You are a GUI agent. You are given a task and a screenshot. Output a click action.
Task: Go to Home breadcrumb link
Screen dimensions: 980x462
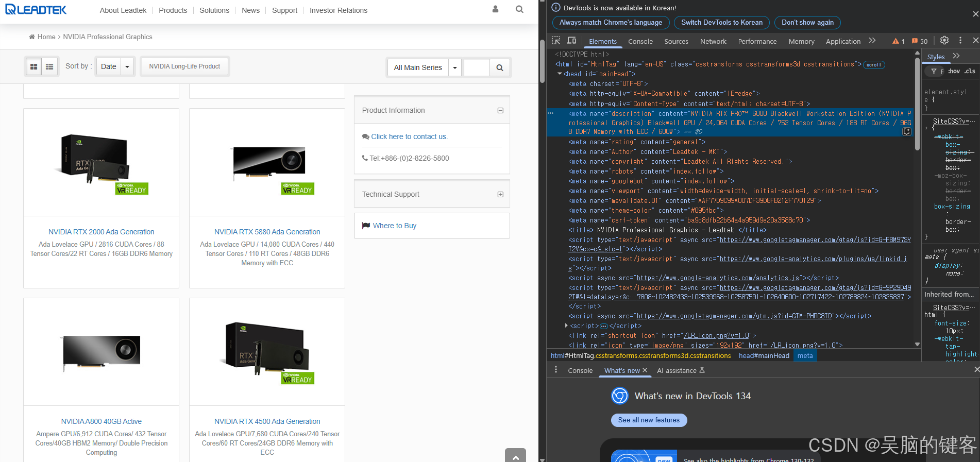46,37
